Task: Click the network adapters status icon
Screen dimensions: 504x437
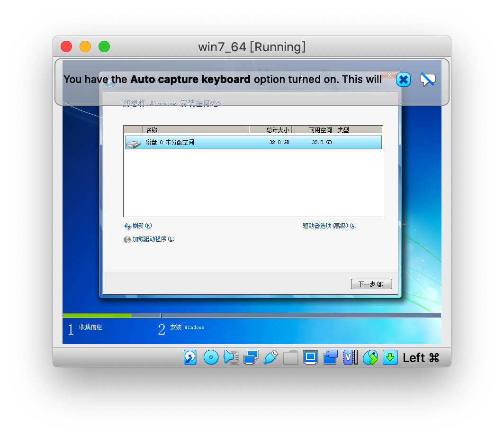Action: click(251, 357)
